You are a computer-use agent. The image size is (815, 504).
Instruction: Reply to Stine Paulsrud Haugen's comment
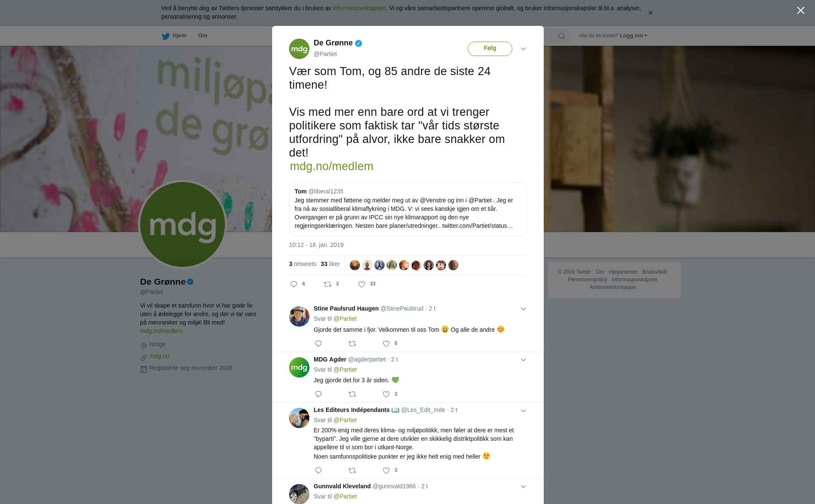318,344
